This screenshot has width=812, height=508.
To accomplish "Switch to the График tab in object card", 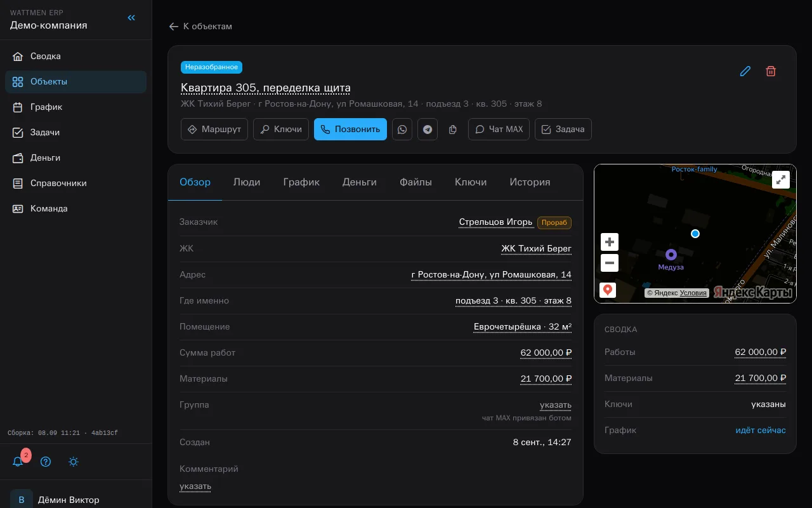I will (x=301, y=182).
